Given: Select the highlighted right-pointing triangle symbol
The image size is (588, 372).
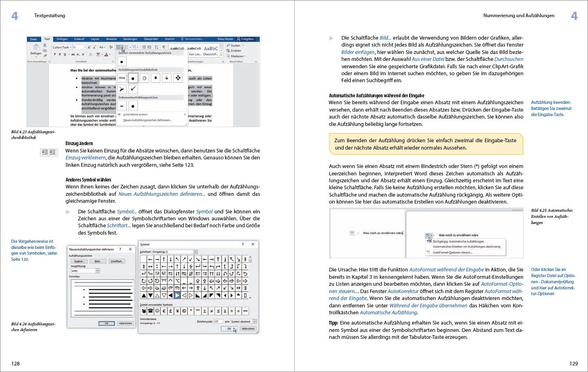Looking at the screenshot, I should point(177,295).
